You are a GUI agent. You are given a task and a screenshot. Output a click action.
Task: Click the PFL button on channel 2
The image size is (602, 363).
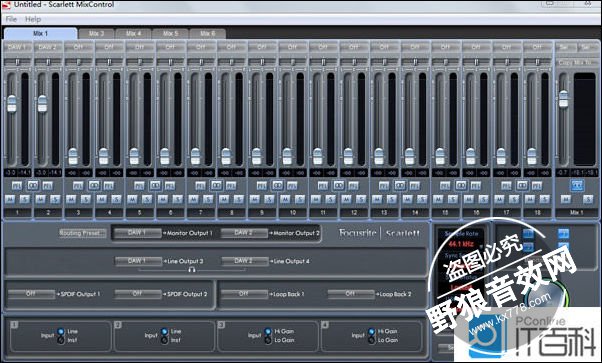click(x=48, y=186)
